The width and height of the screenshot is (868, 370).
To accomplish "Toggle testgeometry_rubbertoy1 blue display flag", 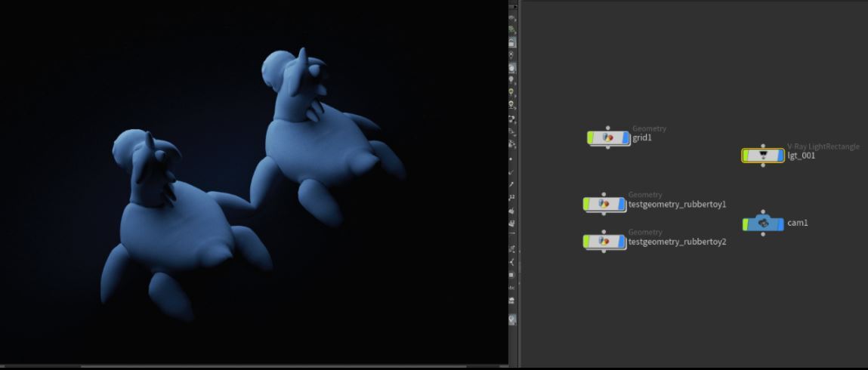I will 621,204.
